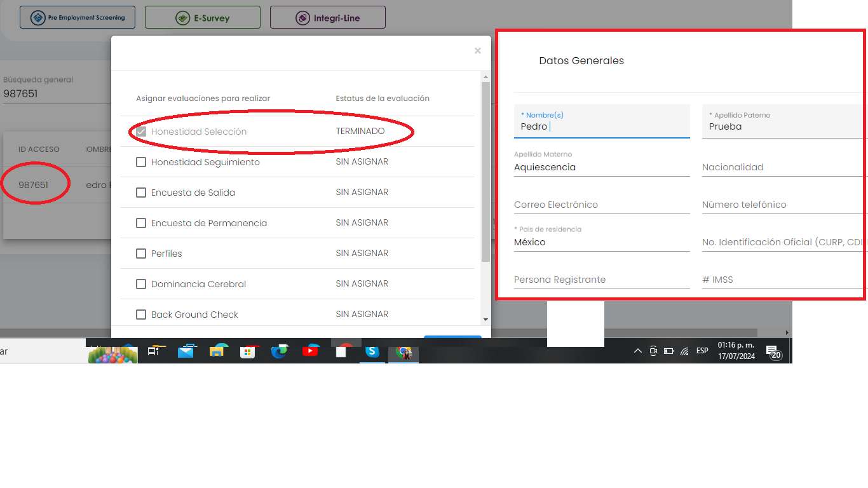Switch to Integri-Line module
Image resolution: width=868 pixels, height=488 pixels.
click(x=328, y=18)
